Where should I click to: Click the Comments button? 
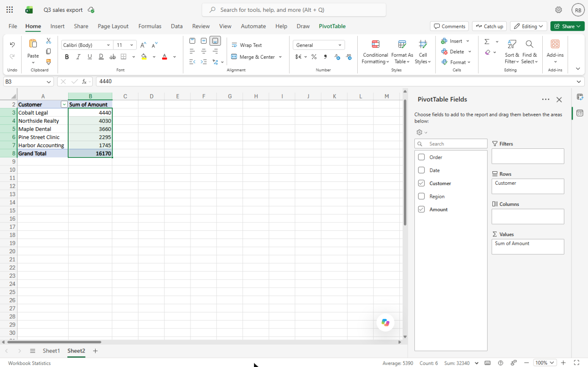click(450, 26)
